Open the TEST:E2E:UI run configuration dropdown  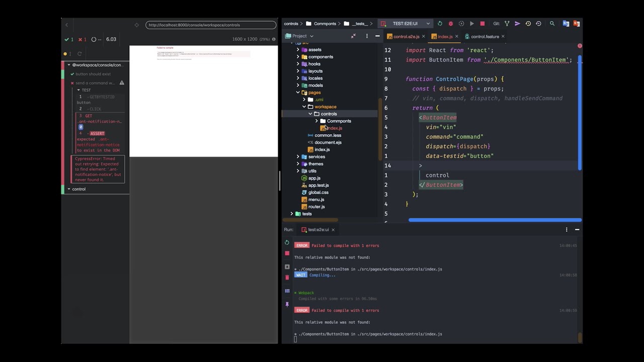pyautogui.click(x=406, y=24)
